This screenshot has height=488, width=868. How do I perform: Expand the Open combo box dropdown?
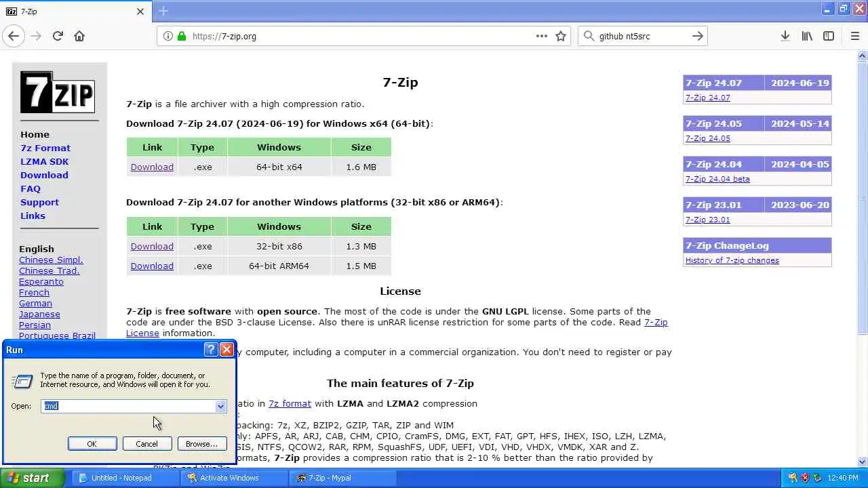point(220,406)
